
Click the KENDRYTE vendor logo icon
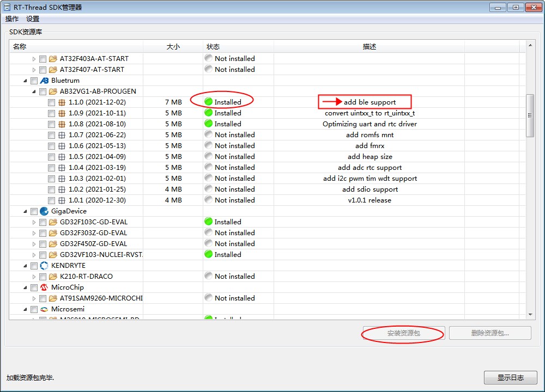pyautogui.click(x=44, y=266)
